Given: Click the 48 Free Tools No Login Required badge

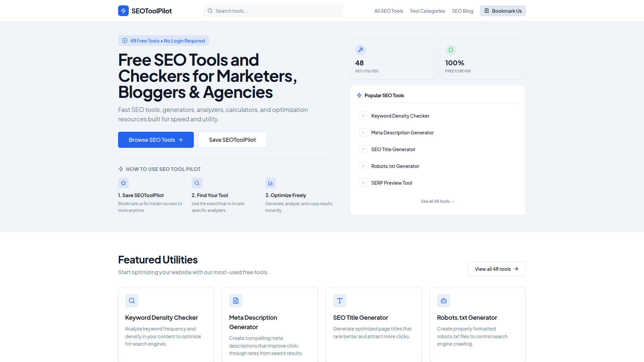Looking at the screenshot, I should tap(163, 41).
